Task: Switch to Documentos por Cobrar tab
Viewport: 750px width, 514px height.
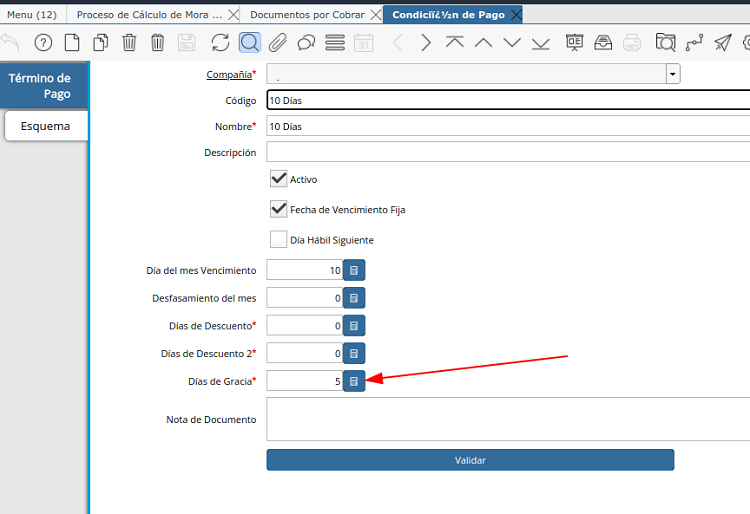Action: coord(306,15)
